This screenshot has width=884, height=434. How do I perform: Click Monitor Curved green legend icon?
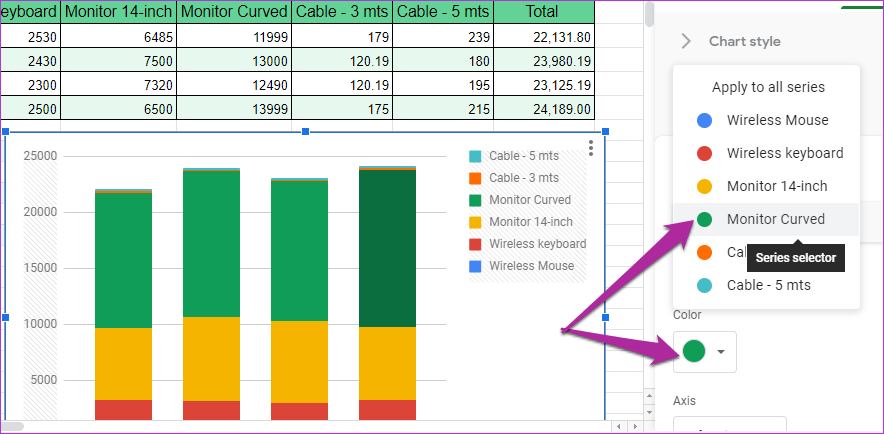point(475,200)
